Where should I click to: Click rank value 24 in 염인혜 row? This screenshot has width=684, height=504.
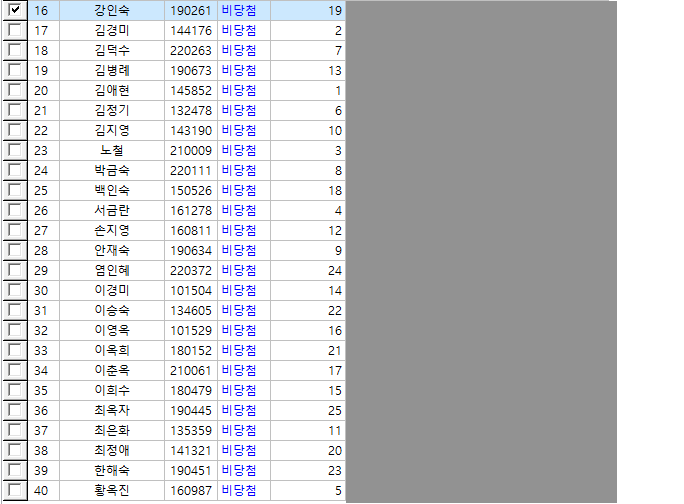tap(335, 271)
